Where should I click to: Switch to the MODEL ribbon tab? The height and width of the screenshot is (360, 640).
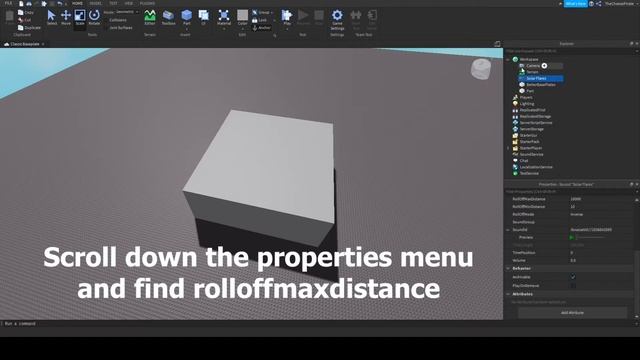click(x=96, y=3)
